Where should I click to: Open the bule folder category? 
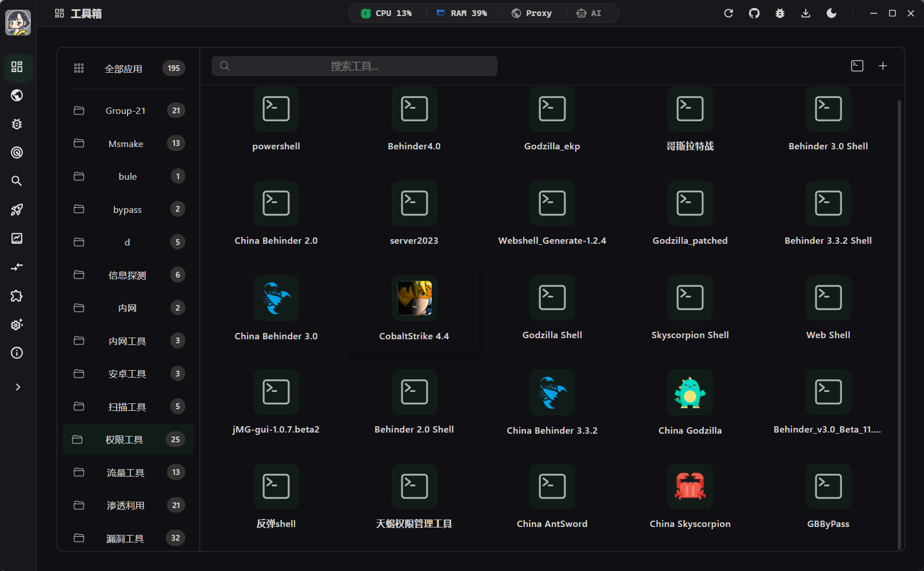[128, 176]
